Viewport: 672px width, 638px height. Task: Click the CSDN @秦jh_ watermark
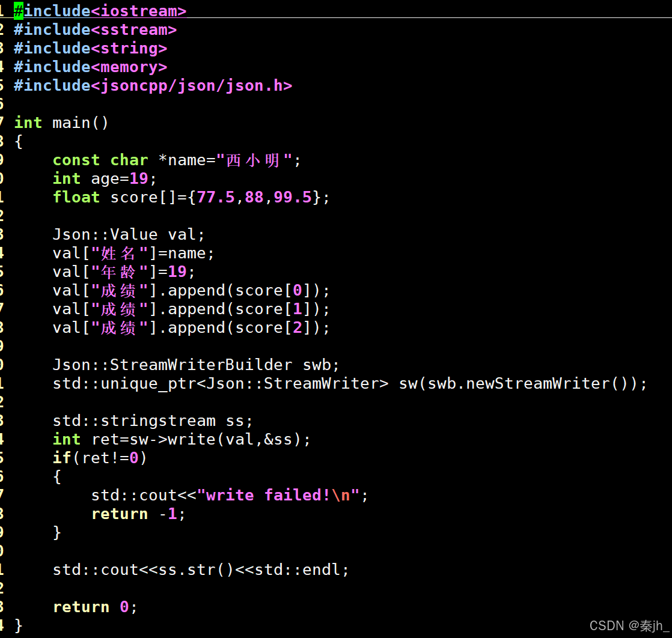tap(628, 626)
